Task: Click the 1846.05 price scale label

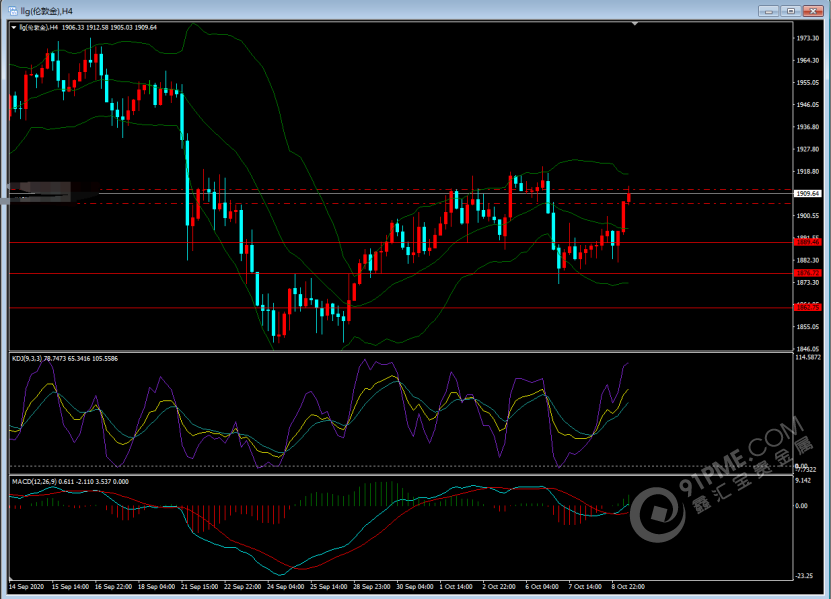Action: (x=808, y=349)
